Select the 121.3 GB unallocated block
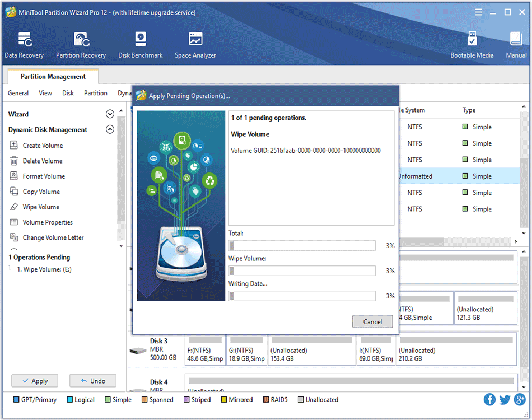The image size is (532, 420). 486,308
